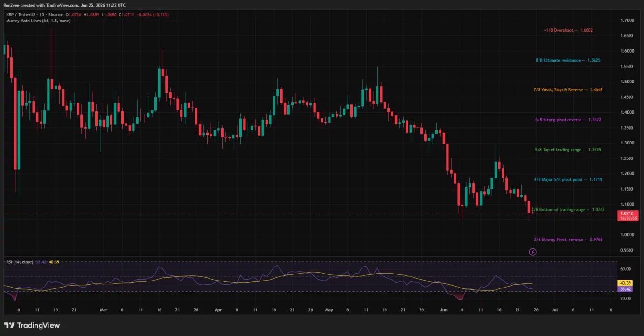
Task: Click the 20.00 RSI axis label
Action: click(x=625, y=298)
